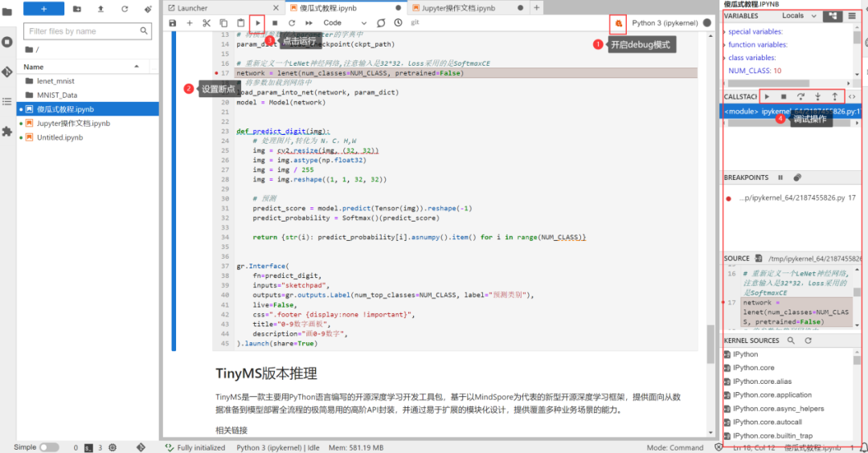The image size is (868, 453).
Task: Remove all breakpoints
Action: [x=797, y=178]
